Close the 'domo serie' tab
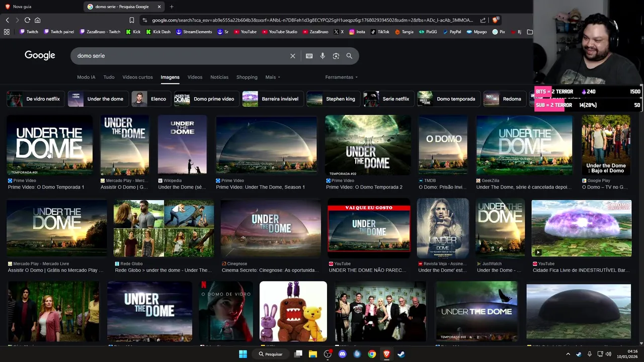 tap(159, 7)
